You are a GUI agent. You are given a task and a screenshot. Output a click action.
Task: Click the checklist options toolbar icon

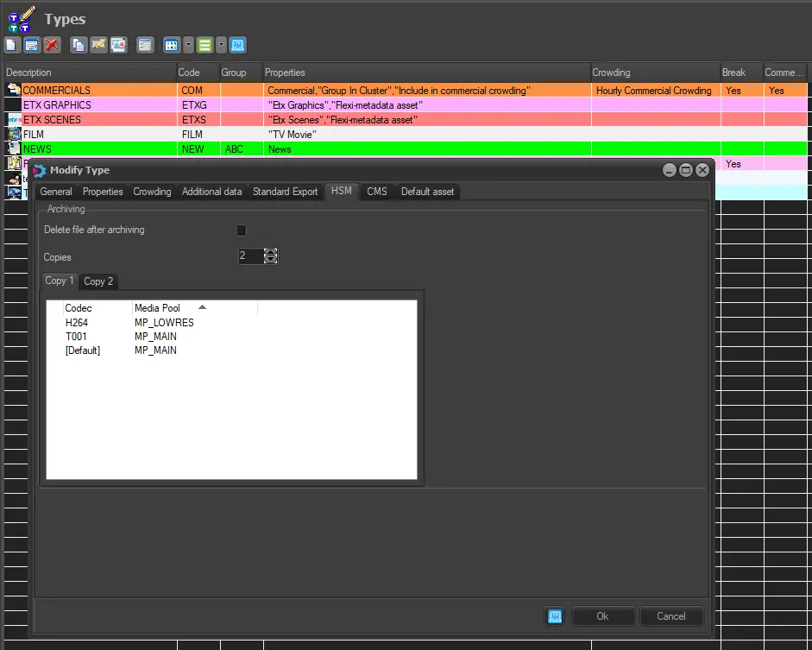[x=145, y=45]
